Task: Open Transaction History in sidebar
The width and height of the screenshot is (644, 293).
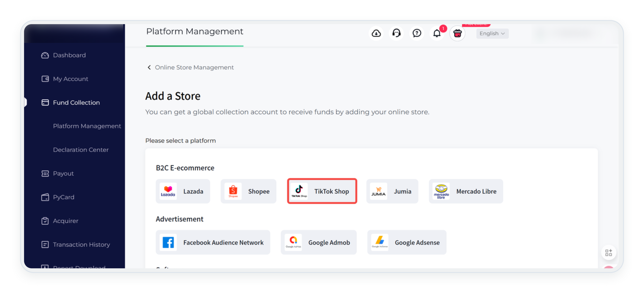Action: click(x=81, y=245)
